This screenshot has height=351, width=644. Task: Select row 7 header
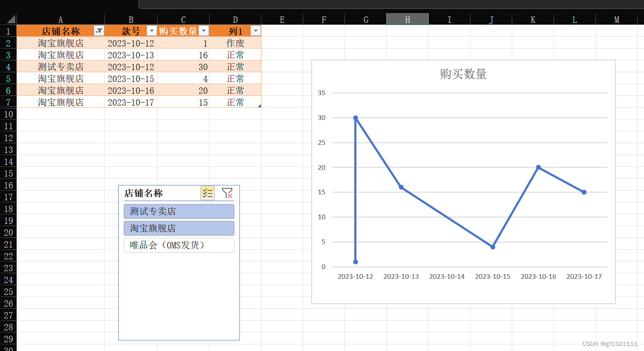click(8, 102)
